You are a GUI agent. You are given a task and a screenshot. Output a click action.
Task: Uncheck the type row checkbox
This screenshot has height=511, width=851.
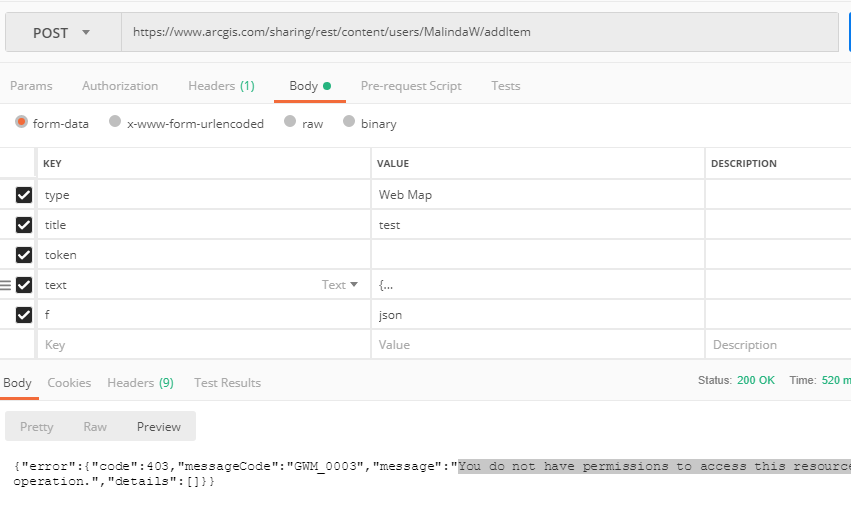(24, 195)
